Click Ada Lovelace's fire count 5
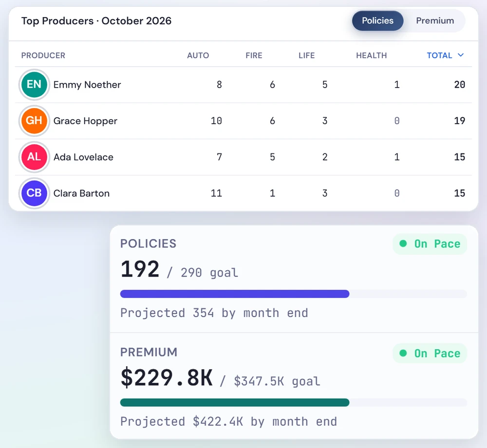 pyautogui.click(x=272, y=157)
